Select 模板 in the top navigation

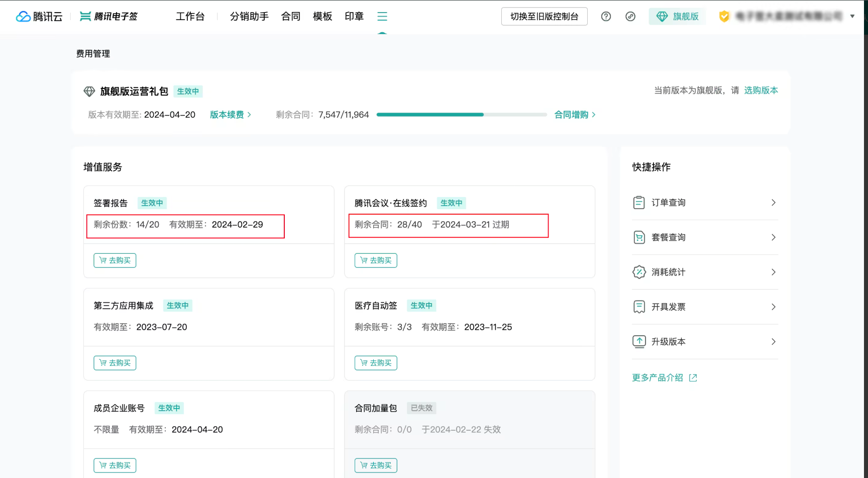tap(322, 17)
